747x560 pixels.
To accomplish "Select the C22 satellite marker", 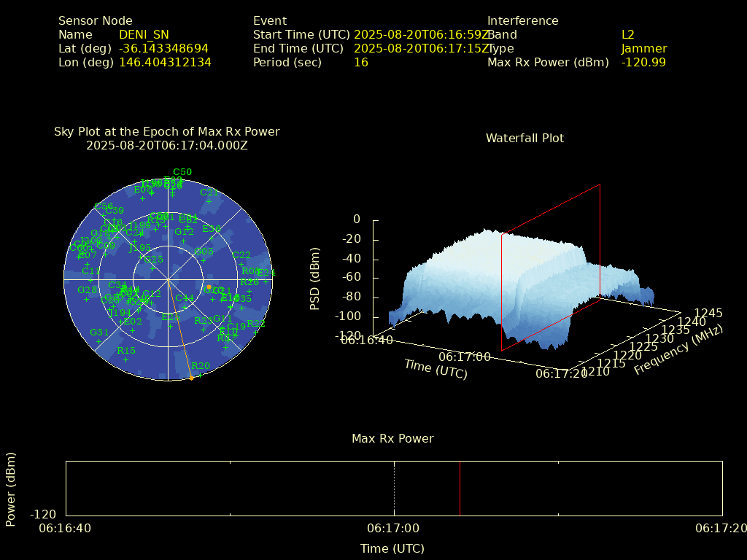I will (x=241, y=264).
